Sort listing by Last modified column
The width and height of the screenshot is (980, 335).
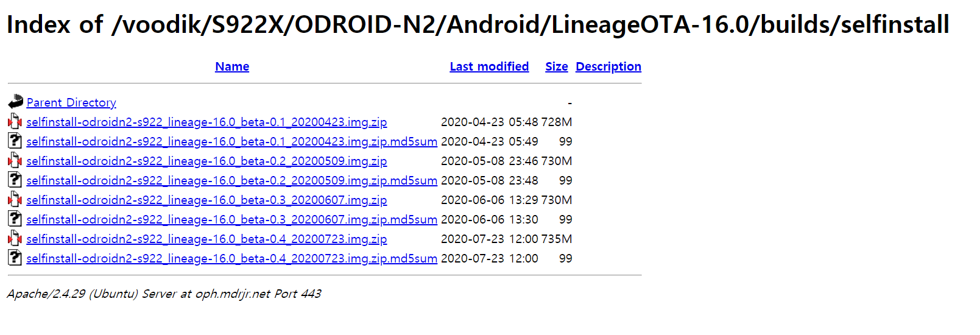(489, 66)
